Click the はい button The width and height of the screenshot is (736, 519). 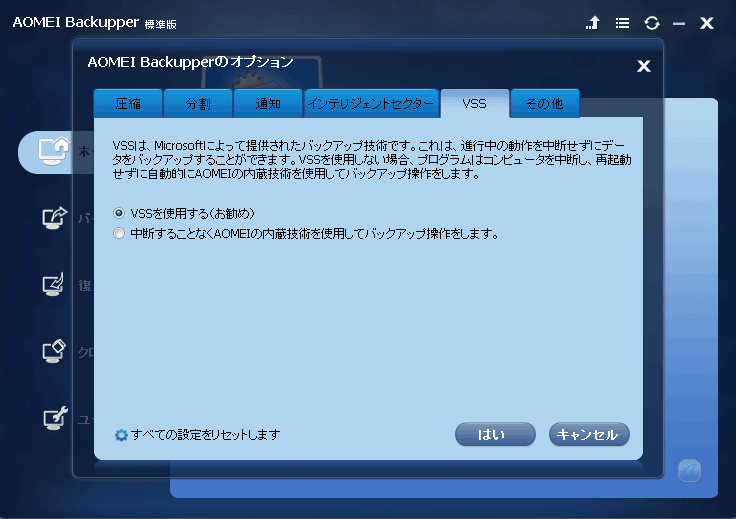tap(495, 435)
